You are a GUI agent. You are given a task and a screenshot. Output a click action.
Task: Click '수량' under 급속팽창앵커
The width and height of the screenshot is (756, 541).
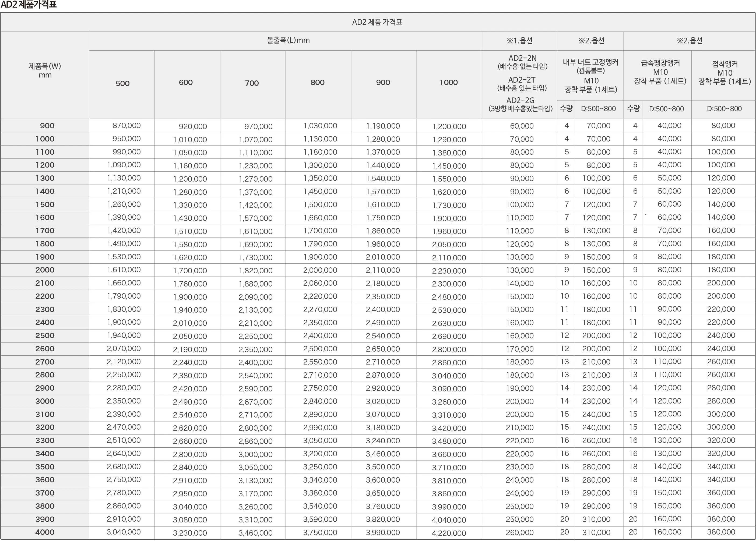[633, 108]
